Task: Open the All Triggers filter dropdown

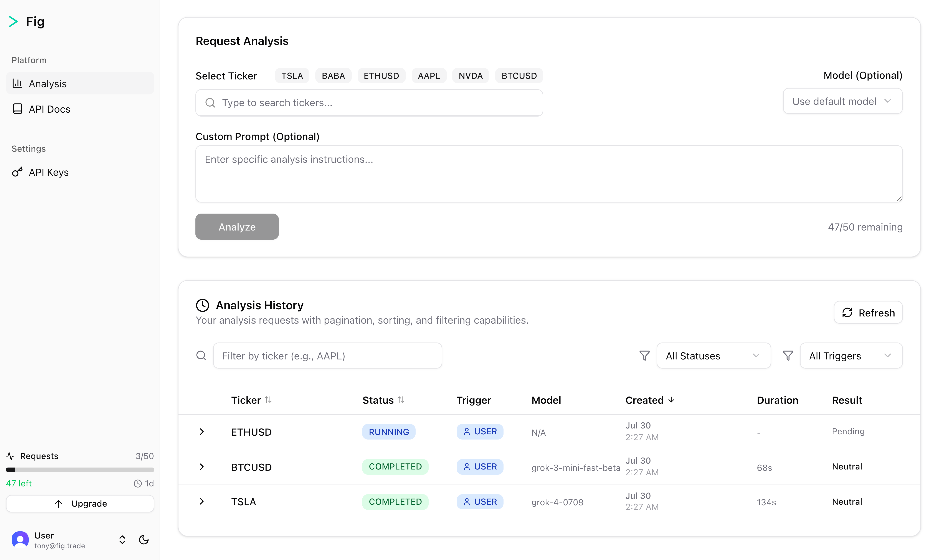Action: 851,356
